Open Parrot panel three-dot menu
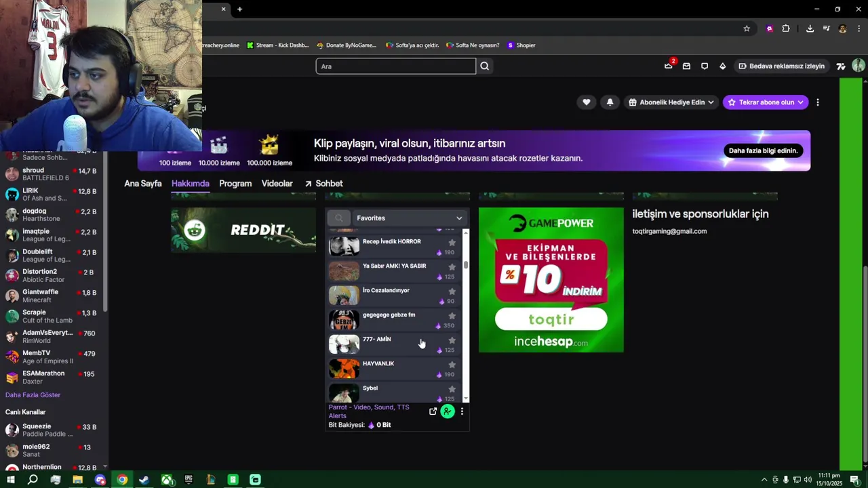 click(462, 411)
